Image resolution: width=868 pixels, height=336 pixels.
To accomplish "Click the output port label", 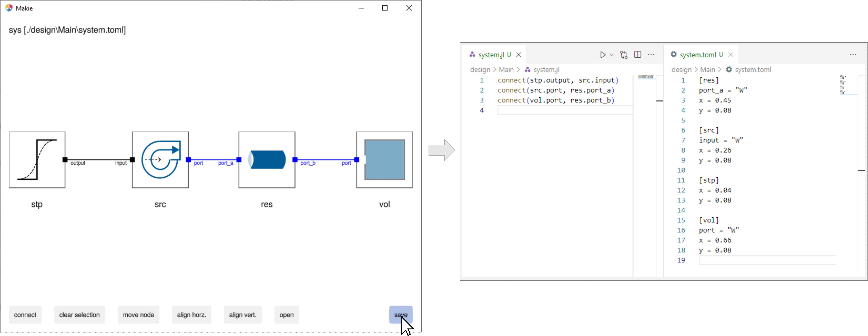I will click(x=78, y=163).
